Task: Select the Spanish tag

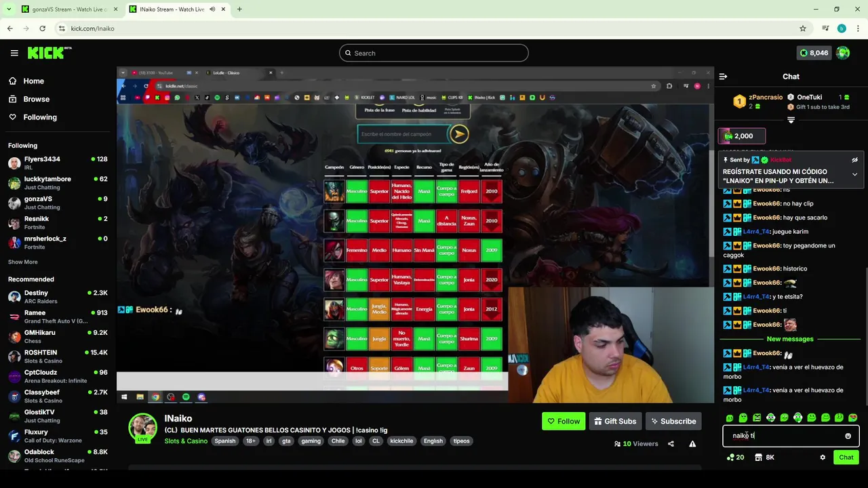Action: (225, 441)
